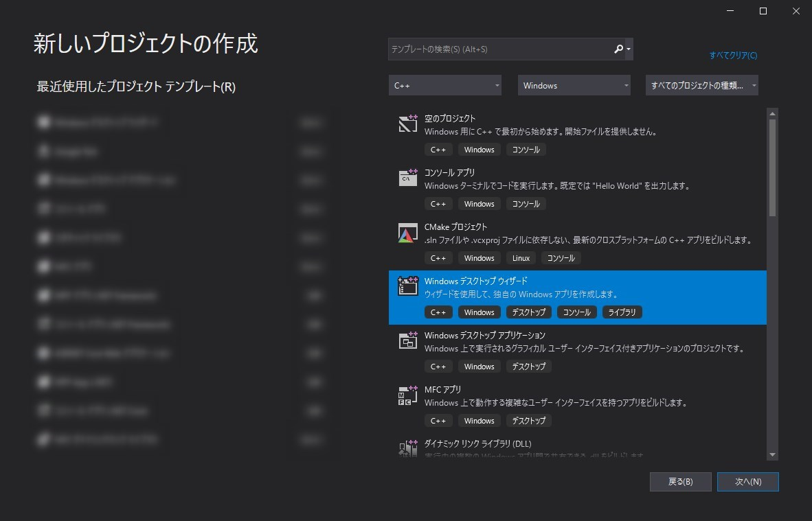Click the Empty Project (空のプロジェクト) template icon

point(407,123)
